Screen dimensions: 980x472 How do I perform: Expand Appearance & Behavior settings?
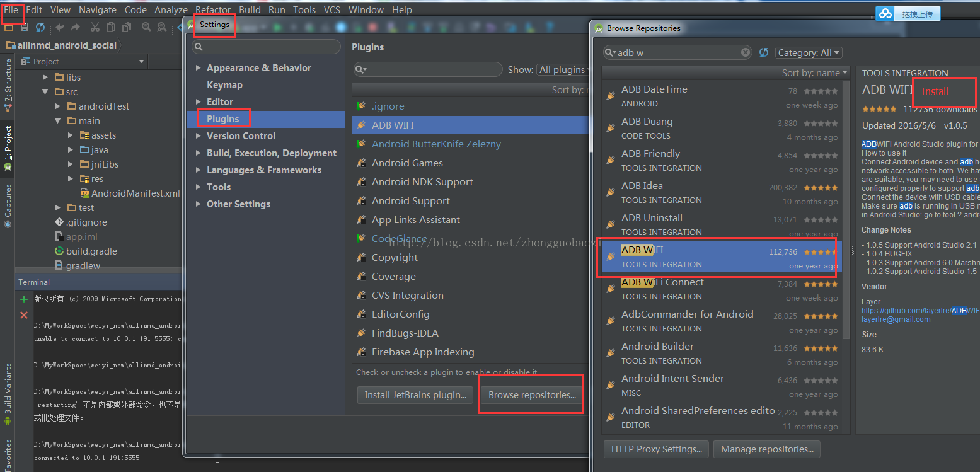click(x=199, y=68)
